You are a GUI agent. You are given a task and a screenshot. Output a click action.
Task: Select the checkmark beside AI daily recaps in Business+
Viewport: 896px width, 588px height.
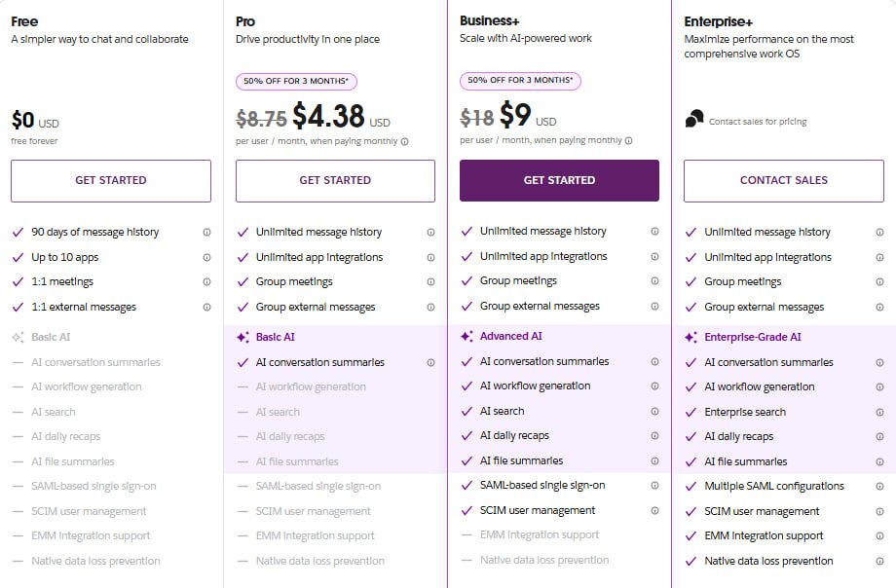[466, 436]
